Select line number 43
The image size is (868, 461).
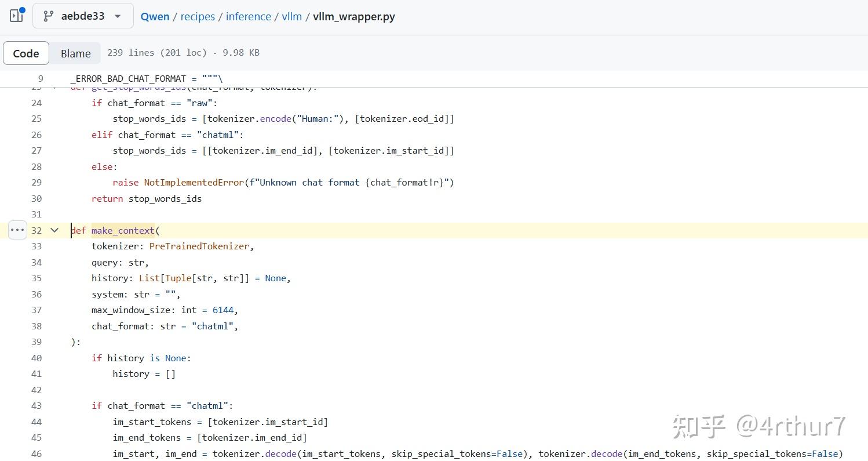click(37, 406)
